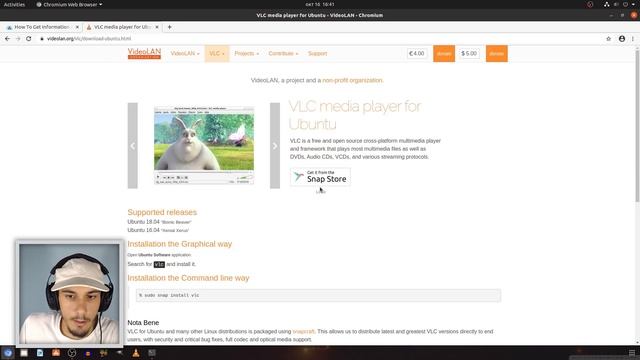
Task: Select the 'VLC media player for Ubuntu' tab
Action: pos(122,27)
